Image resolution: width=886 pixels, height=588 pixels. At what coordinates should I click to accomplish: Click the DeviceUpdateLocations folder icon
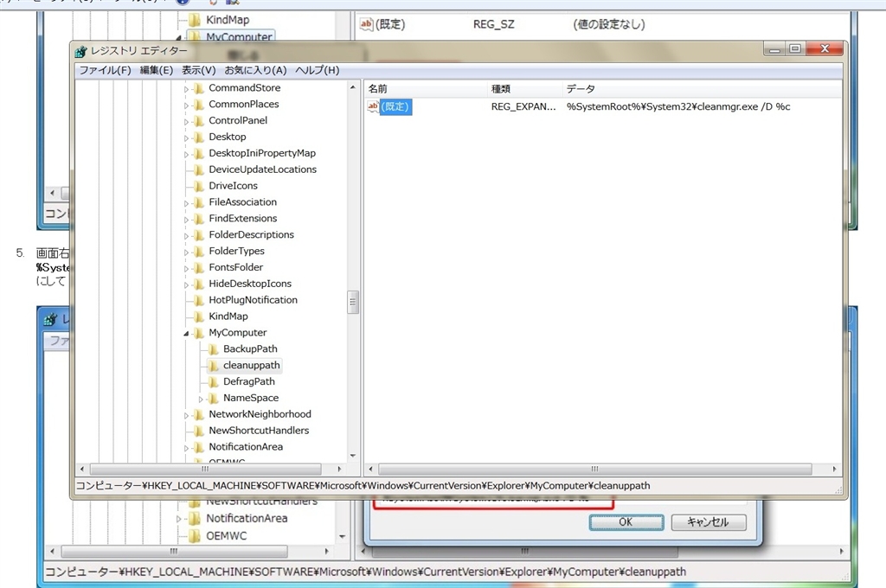click(x=198, y=170)
